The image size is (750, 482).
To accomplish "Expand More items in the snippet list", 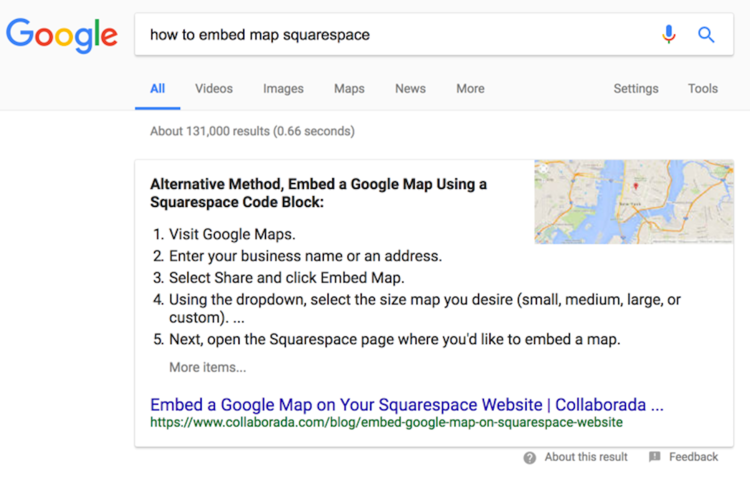I will tap(208, 367).
